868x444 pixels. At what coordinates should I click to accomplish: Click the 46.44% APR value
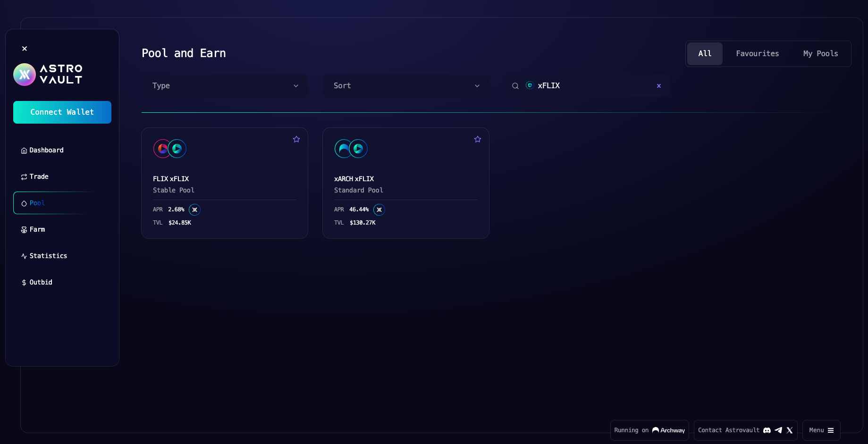coord(359,209)
